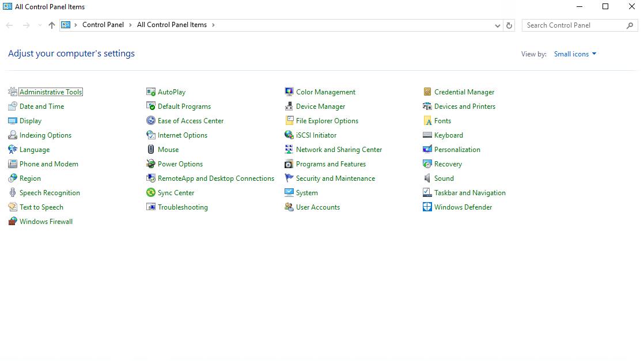Click the Speech Recognition microphone icon
Image resolution: width=644 pixels, height=361 pixels.
13,193
